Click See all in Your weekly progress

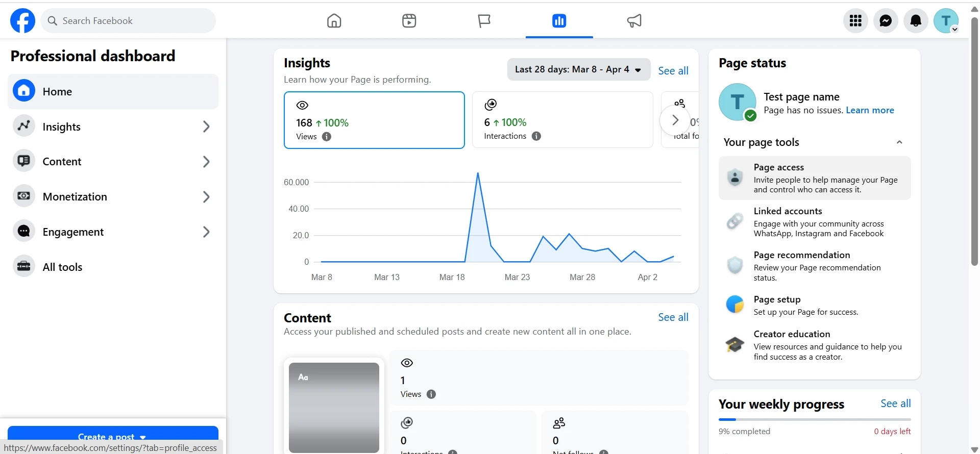tap(895, 403)
